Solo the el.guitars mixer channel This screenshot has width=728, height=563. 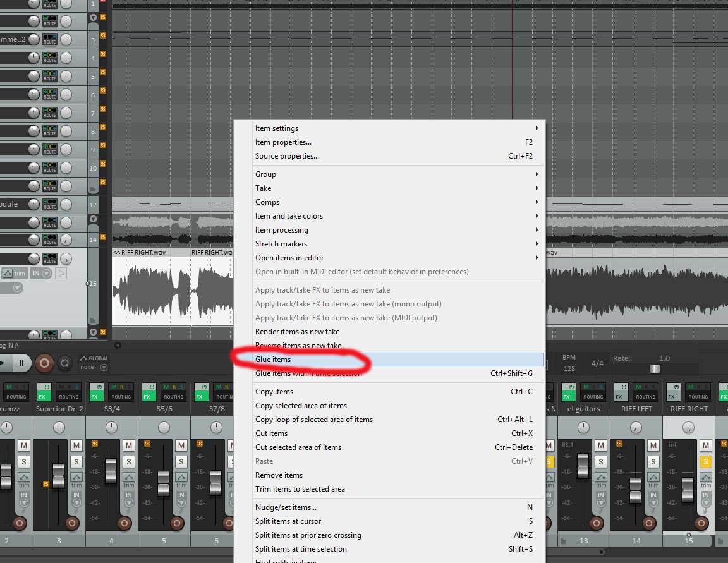coord(601,462)
